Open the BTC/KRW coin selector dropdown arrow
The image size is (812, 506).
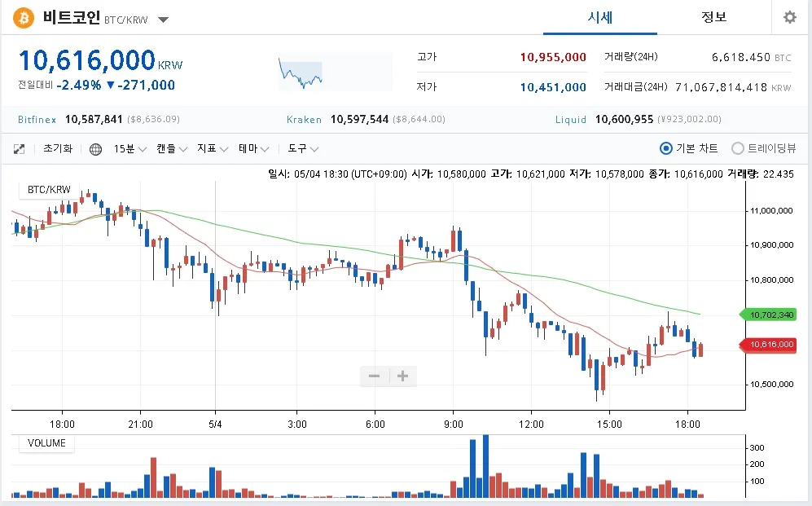(163, 20)
